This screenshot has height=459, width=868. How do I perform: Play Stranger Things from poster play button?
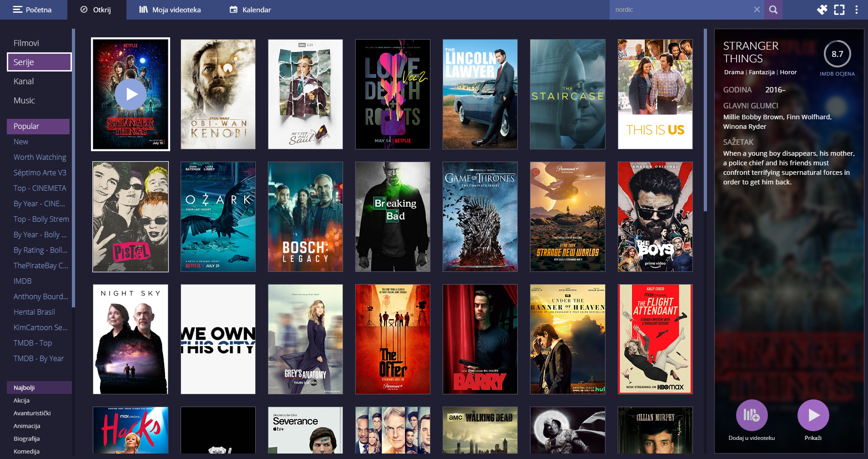pos(131,94)
